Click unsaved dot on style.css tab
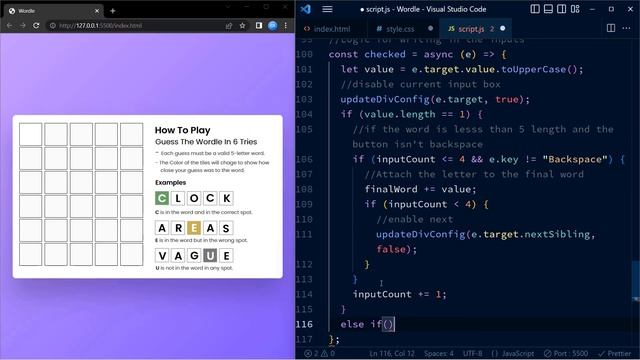640x360 pixels. 430,28
